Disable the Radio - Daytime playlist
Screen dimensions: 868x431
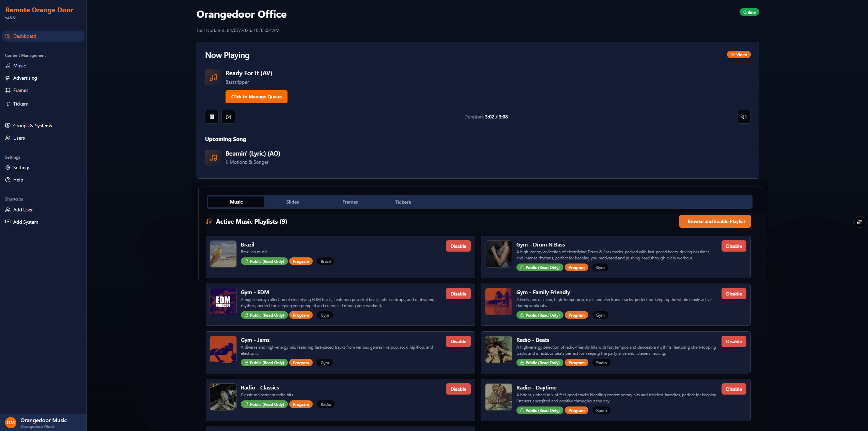tap(733, 389)
